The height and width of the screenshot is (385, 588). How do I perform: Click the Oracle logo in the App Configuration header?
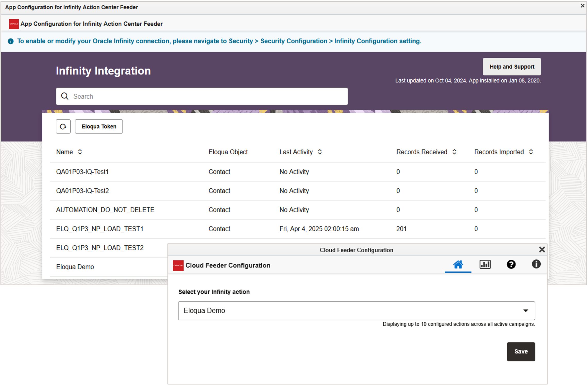coord(14,24)
